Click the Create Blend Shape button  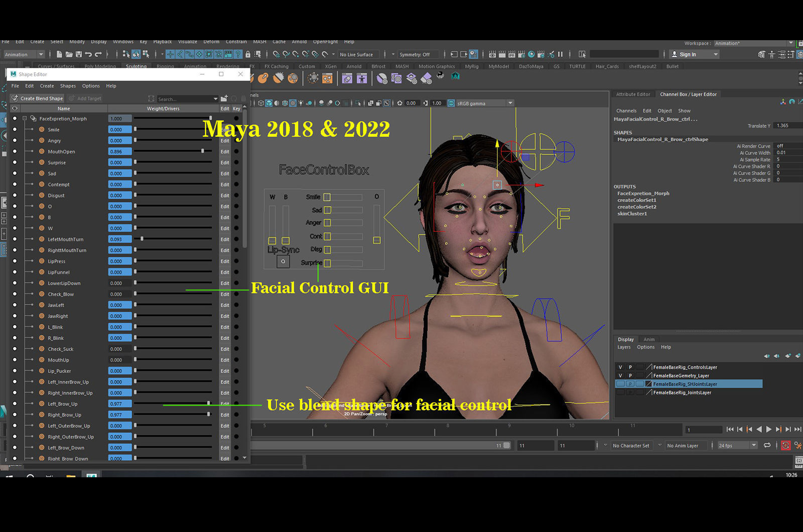pos(38,98)
